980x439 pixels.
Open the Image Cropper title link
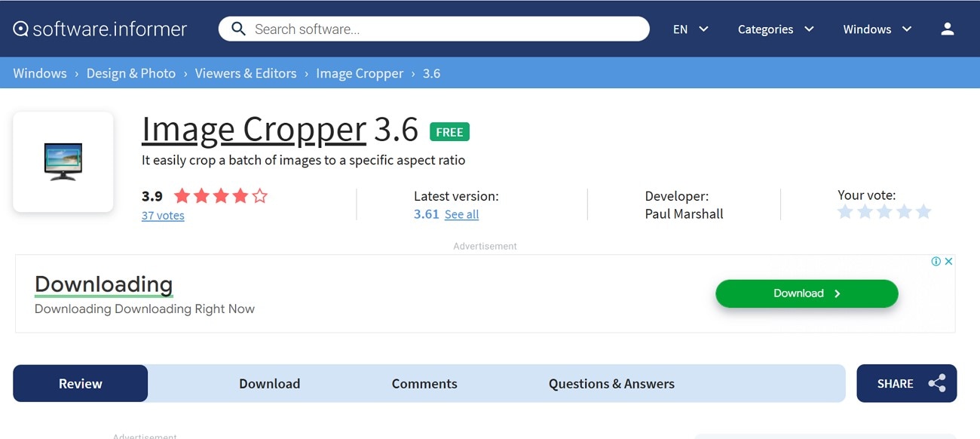pos(254,129)
